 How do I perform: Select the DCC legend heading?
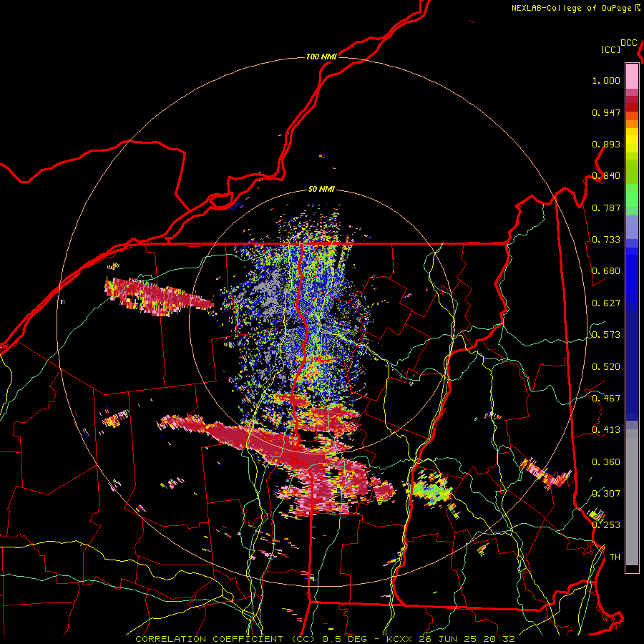629,43
